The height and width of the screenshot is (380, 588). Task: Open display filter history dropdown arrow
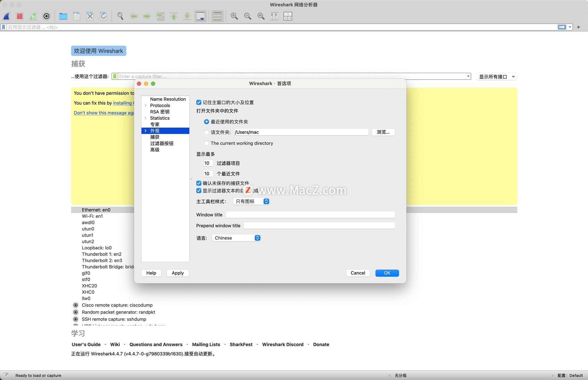point(570,27)
